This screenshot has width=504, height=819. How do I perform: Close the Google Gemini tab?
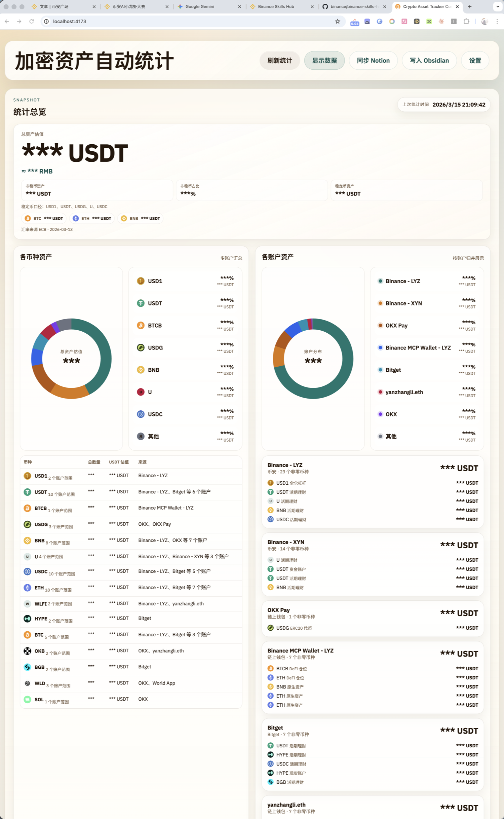(x=239, y=6)
